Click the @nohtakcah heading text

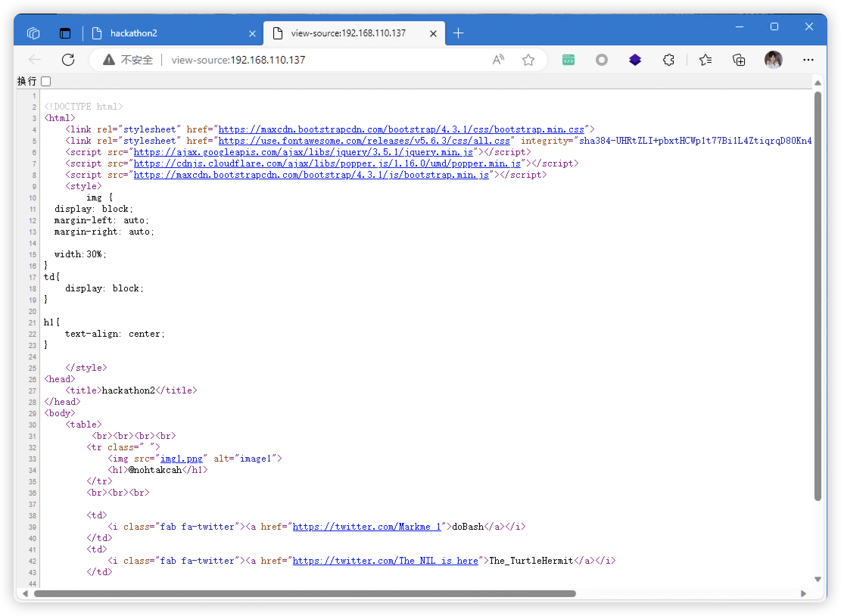coord(155,470)
